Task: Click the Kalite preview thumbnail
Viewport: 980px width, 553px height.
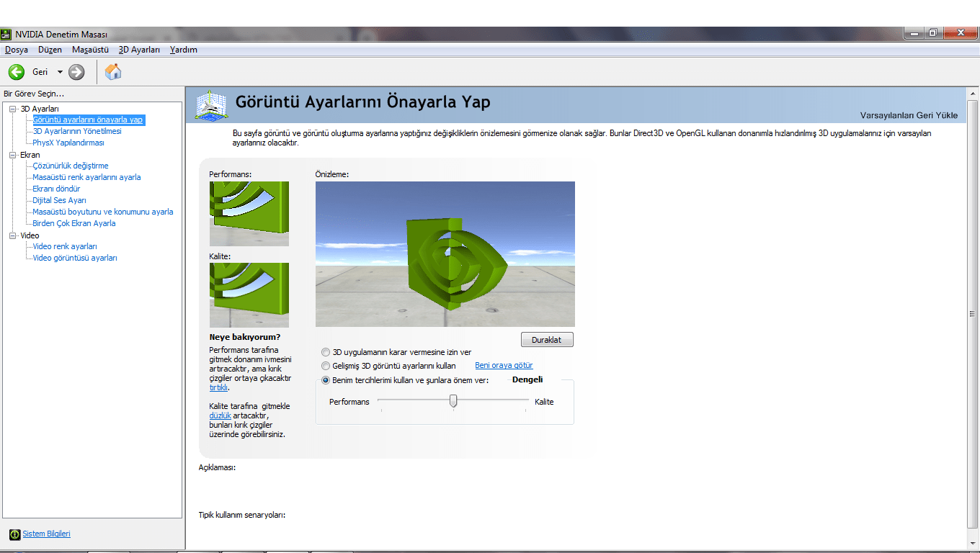Action: pyautogui.click(x=249, y=295)
